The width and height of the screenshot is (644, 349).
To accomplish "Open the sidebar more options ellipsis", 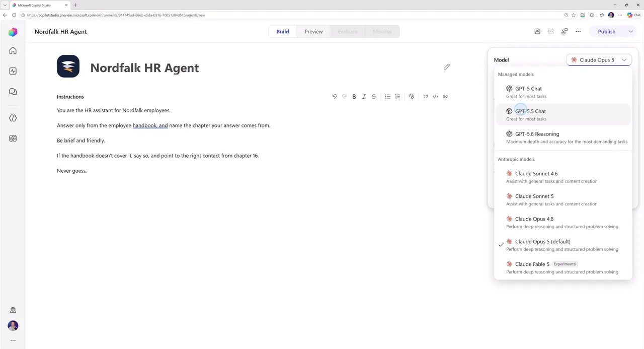I will 13,341.
